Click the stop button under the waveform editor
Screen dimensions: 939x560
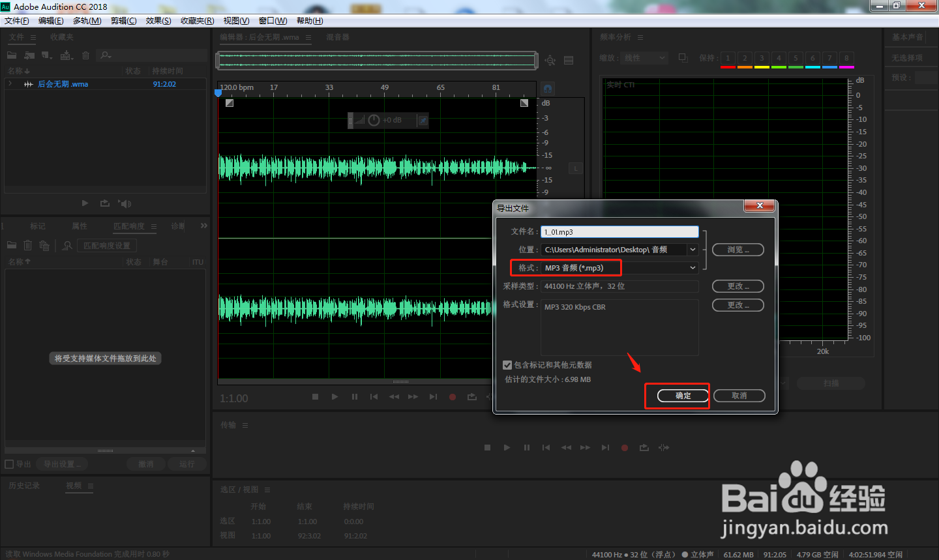click(315, 396)
